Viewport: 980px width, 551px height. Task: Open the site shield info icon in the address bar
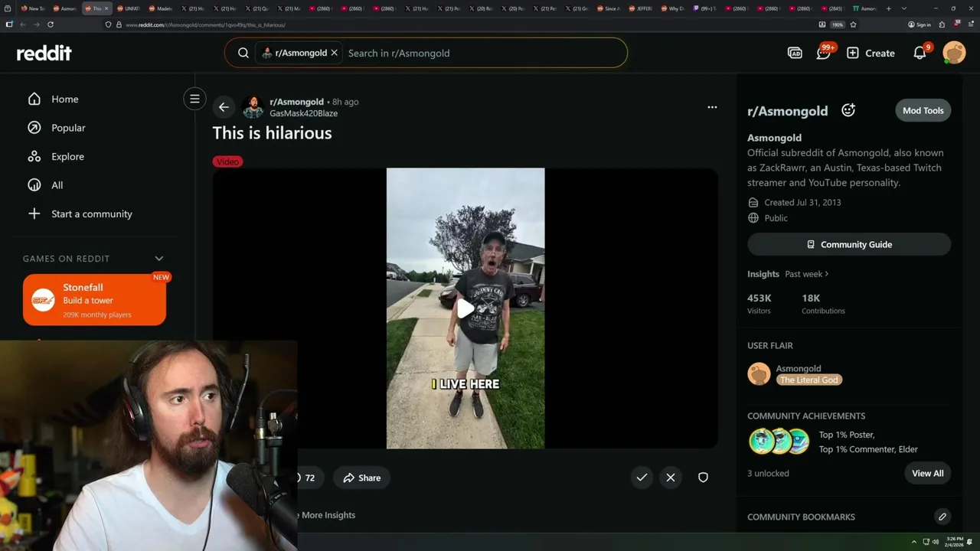point(108,24)
